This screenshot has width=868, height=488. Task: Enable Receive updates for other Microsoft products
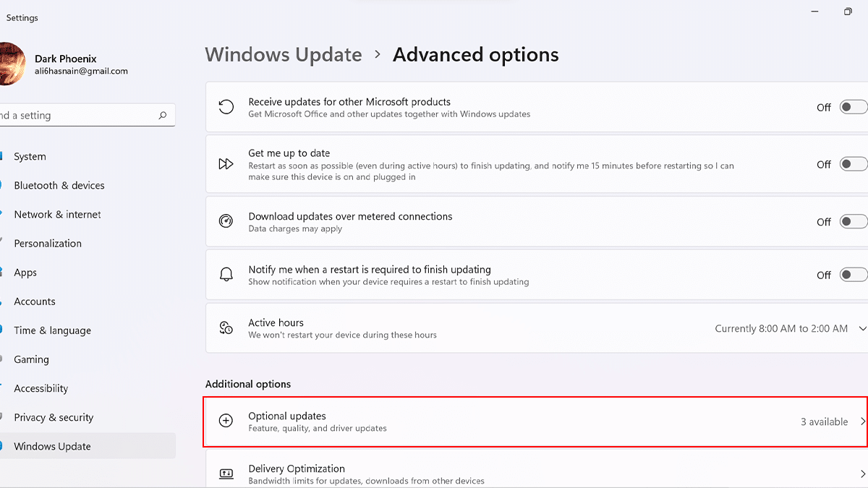(x=853, y=107)
